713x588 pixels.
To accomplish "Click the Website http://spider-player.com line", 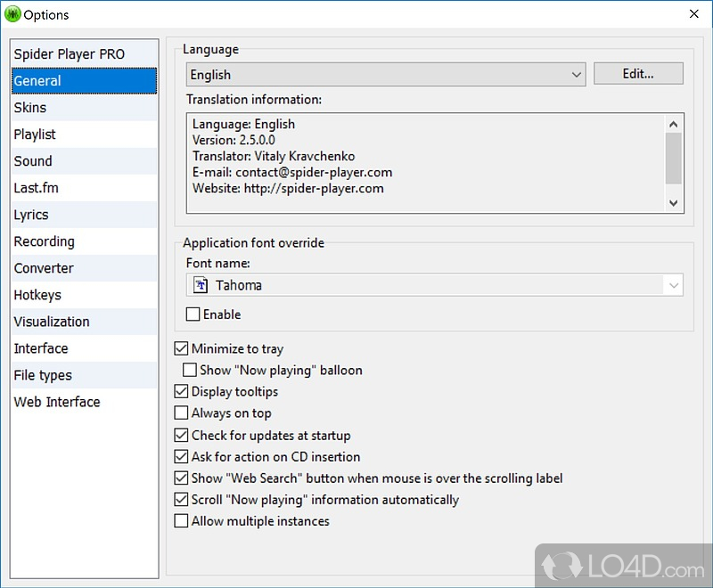I will click(288, 189).
